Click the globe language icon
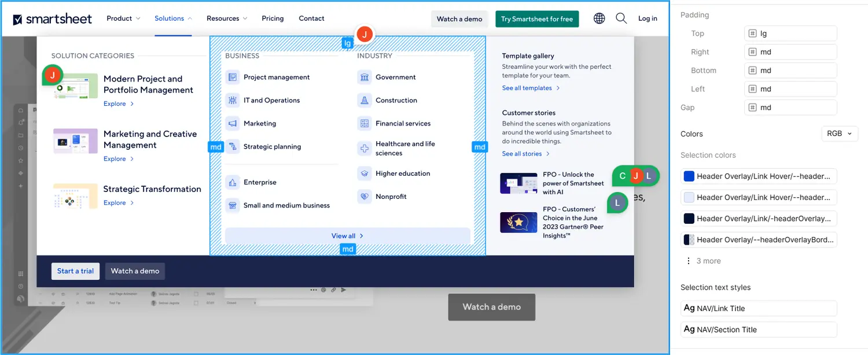Screen dimensions: 868x355 tap(599, 19)
